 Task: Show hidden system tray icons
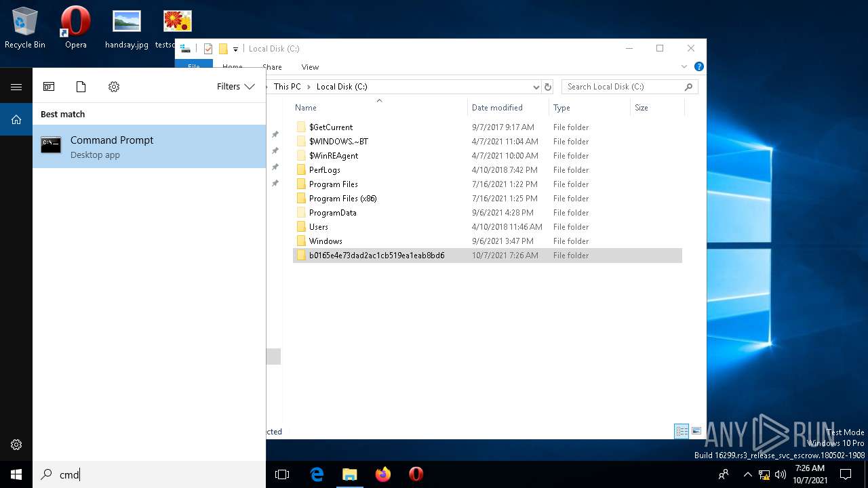coord(748,474)
